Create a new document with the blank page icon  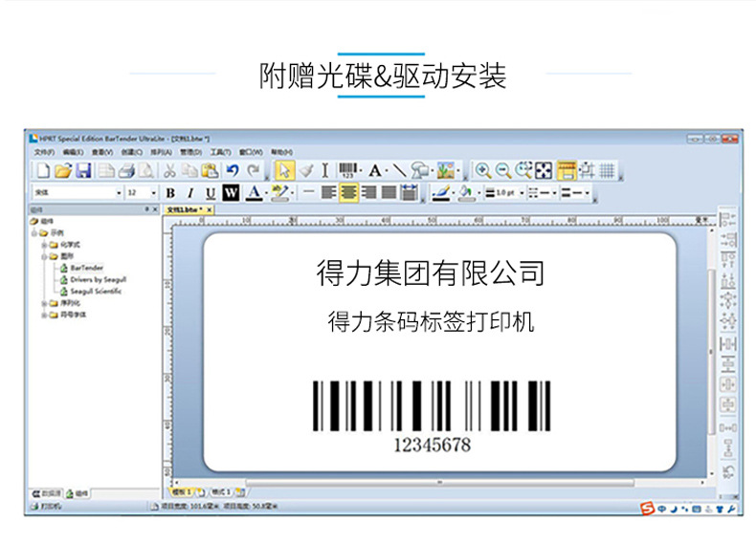click(x=43, y=170)
